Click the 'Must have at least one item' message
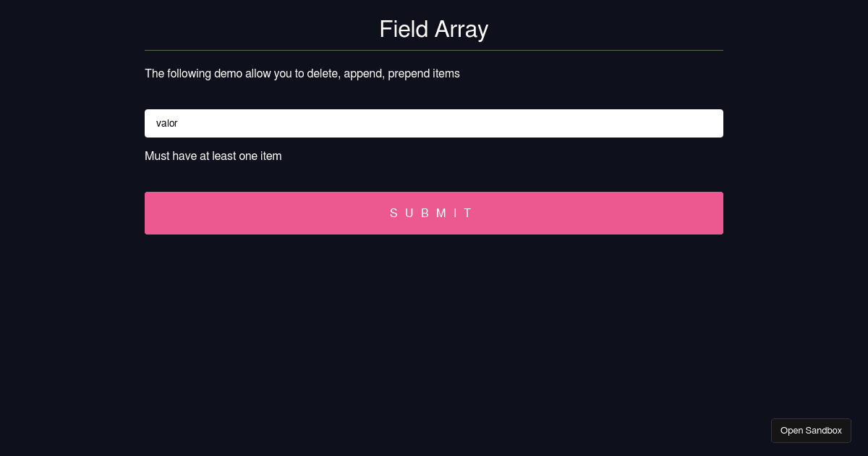 (213, 156)
